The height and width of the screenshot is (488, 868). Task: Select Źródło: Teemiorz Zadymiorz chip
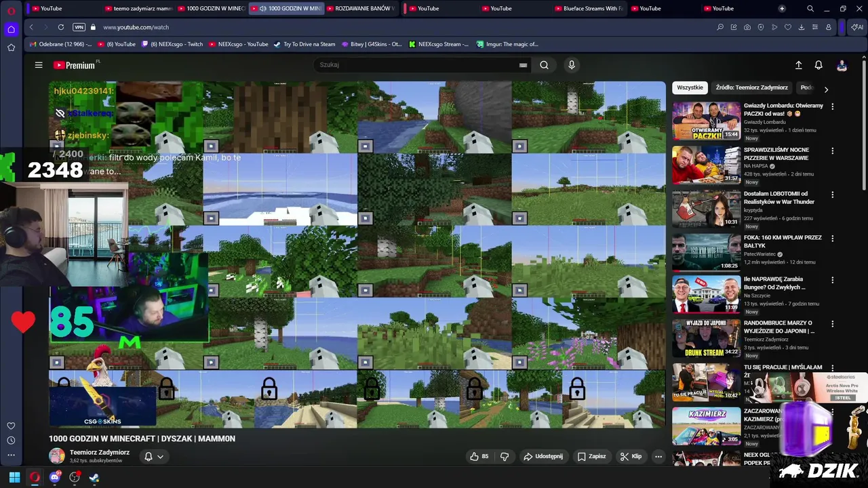(751, 87)
